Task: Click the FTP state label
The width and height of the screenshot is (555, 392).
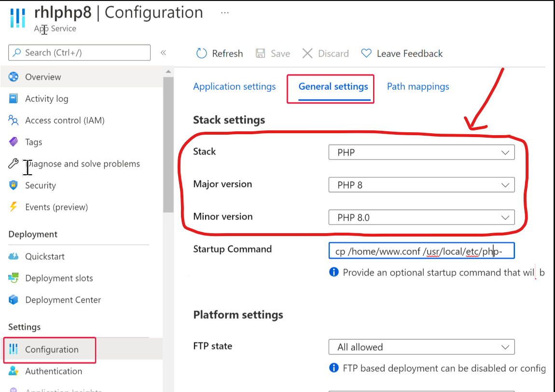Action: [213, 346]
